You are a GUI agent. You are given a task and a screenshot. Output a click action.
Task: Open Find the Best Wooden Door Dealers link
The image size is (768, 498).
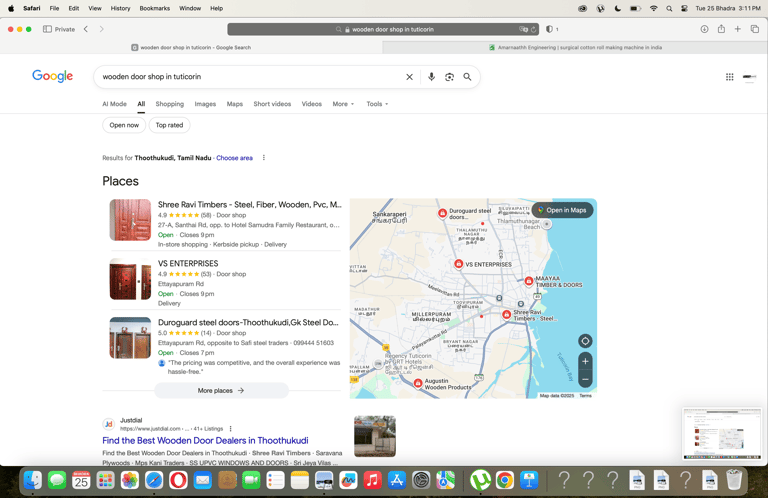[x=205, y=440]
